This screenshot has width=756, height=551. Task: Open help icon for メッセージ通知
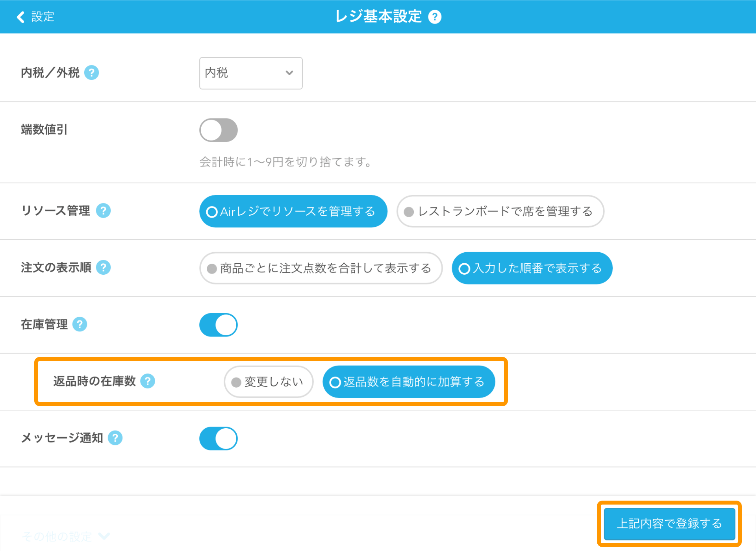(115, 438)
